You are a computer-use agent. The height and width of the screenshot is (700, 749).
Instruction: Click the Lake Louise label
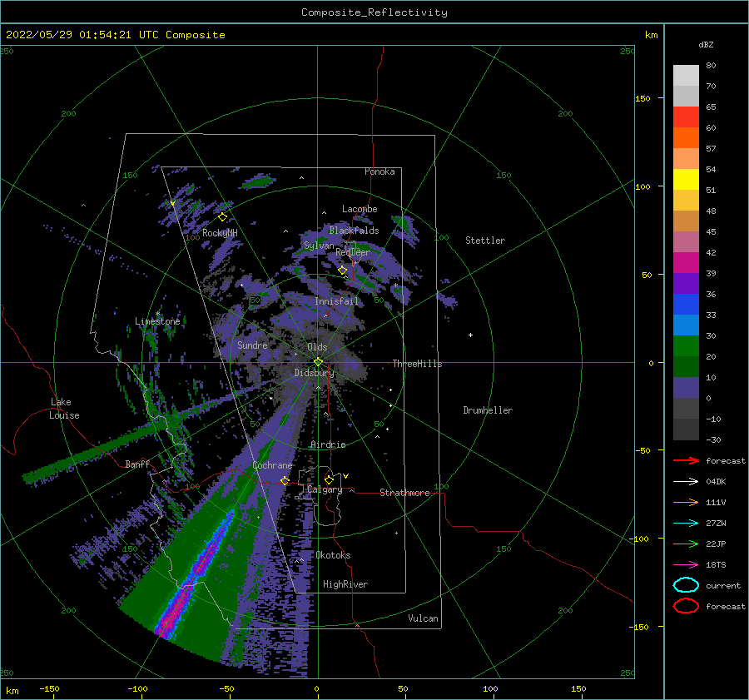[64, 409]
